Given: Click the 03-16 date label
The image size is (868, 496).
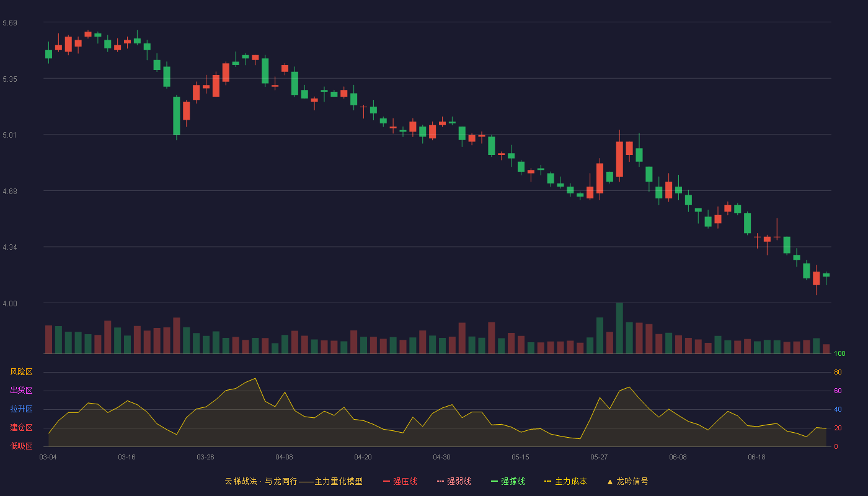Looking at the screenshot, I should click(126, 457).
